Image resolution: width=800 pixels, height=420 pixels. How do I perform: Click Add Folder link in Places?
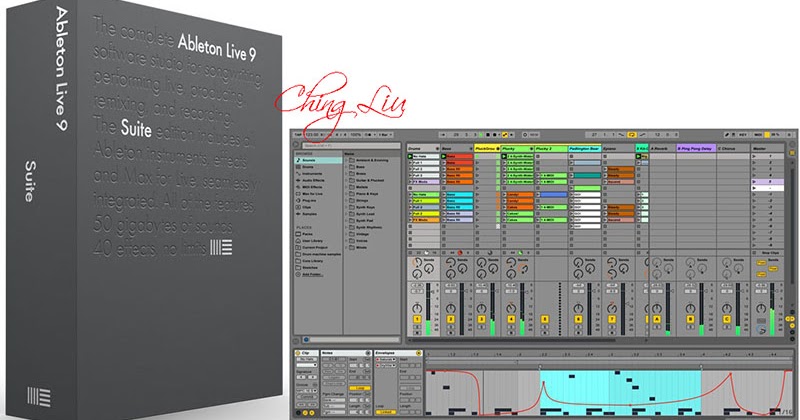312,274
